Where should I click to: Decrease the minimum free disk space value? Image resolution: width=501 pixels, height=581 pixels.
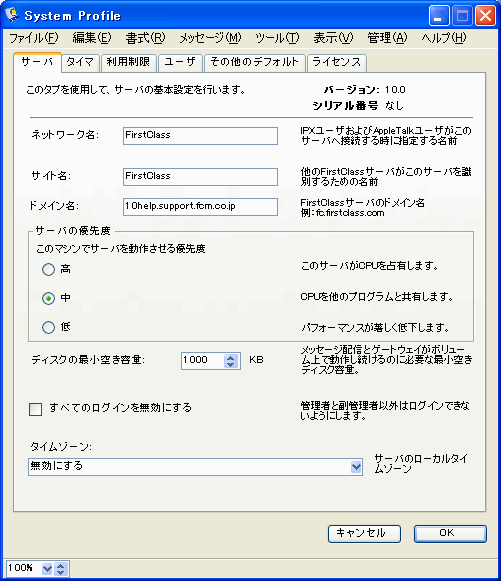click(230, 364)
